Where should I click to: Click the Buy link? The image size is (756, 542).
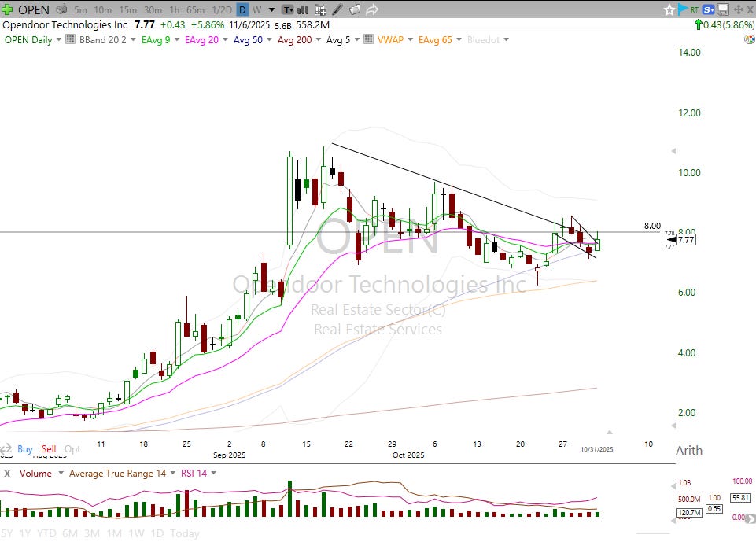pos(25,449)
